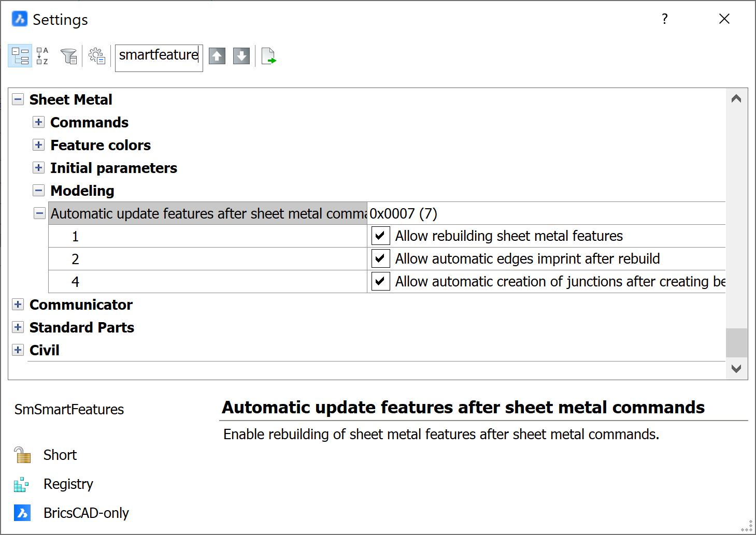Toggle Allow automatic edges imprint after rebuild
The height and width of the screenshot is (535, 756).
tap(380, 259)
